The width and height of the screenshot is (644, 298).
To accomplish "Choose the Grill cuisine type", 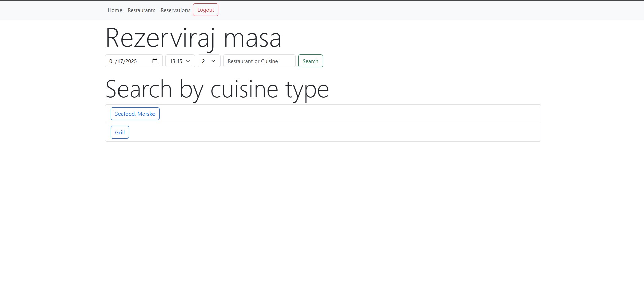I will pos(120,132).
